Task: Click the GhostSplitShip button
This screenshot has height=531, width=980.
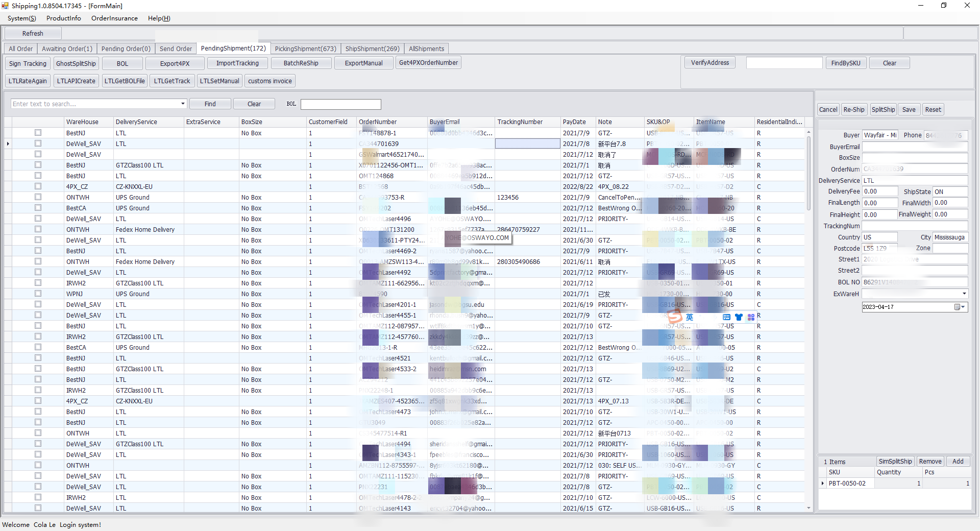Action: coord(76,63)
